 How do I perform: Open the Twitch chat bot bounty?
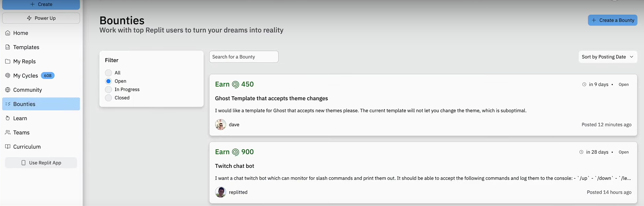tap(234, 166)
